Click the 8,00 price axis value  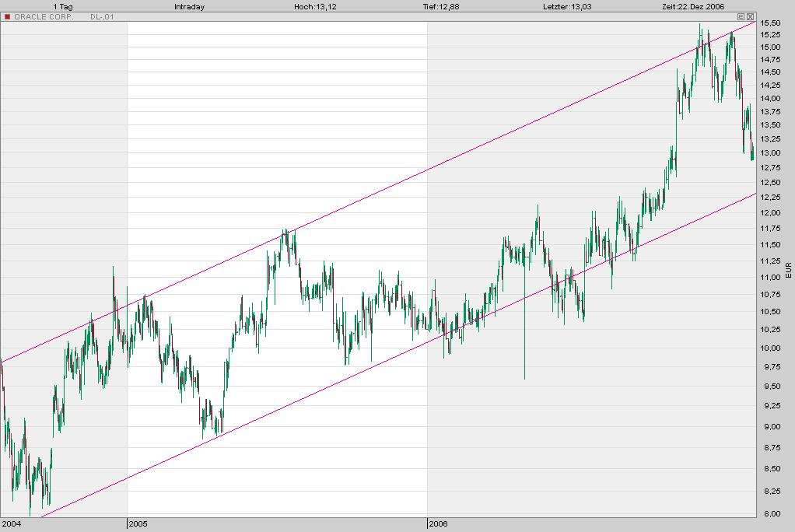(x=772, y=513)
